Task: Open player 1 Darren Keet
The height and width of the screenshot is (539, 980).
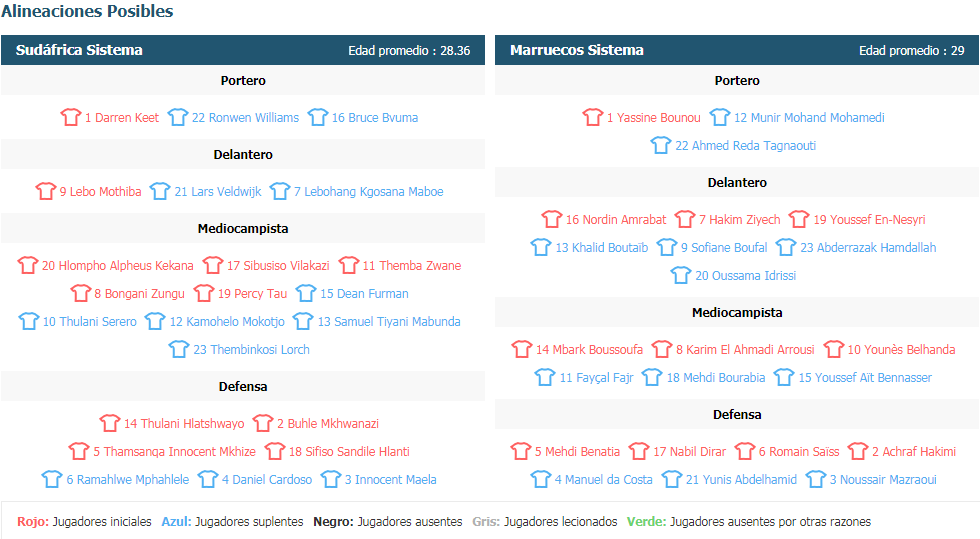Action: pyautogui.click(x=122, y=118)
